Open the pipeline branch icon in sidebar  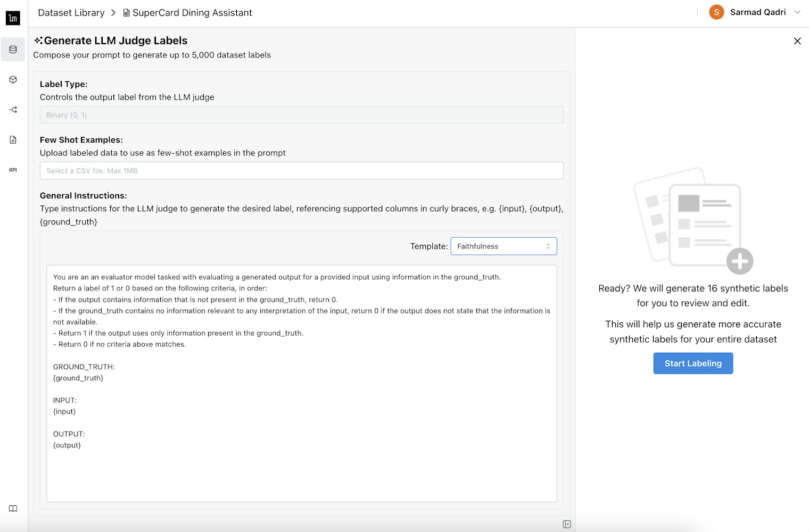13,110
